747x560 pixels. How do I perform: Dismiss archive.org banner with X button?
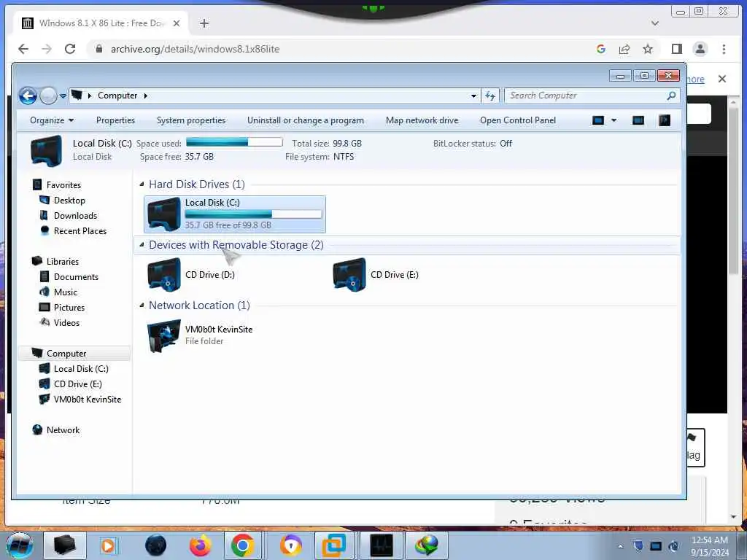[x=721, y=79]
